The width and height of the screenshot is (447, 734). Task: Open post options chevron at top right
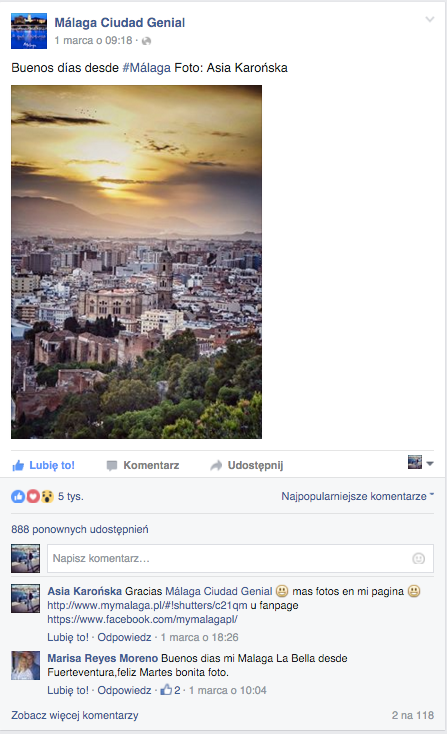click(x=430, y=19)
